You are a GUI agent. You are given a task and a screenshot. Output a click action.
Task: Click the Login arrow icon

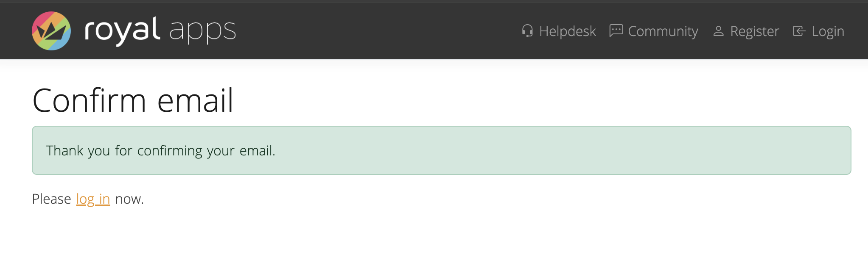pyautogui.click(x=799, y=31)
